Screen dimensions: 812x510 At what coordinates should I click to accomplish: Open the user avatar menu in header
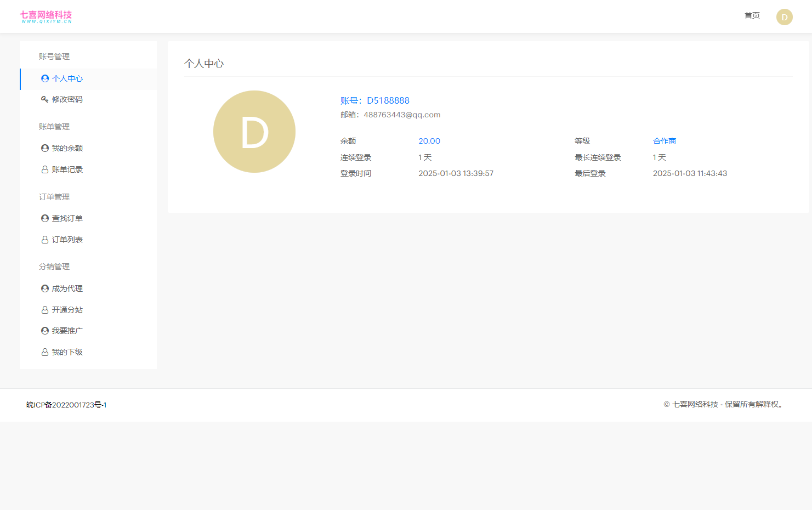pyautogui.click(x=784, y=17)
